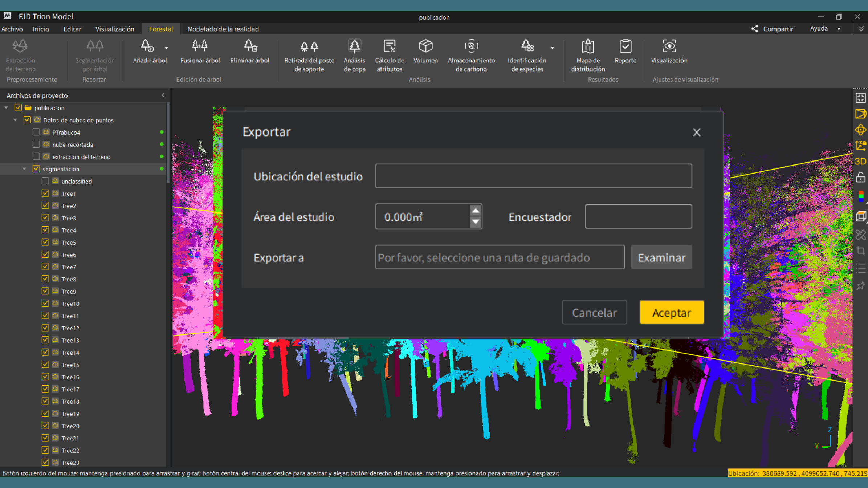Check the PTrabuco4 point cloud checkbox
Image resolution: width=868 pixels, height=488 pixels.
point(36,132)
